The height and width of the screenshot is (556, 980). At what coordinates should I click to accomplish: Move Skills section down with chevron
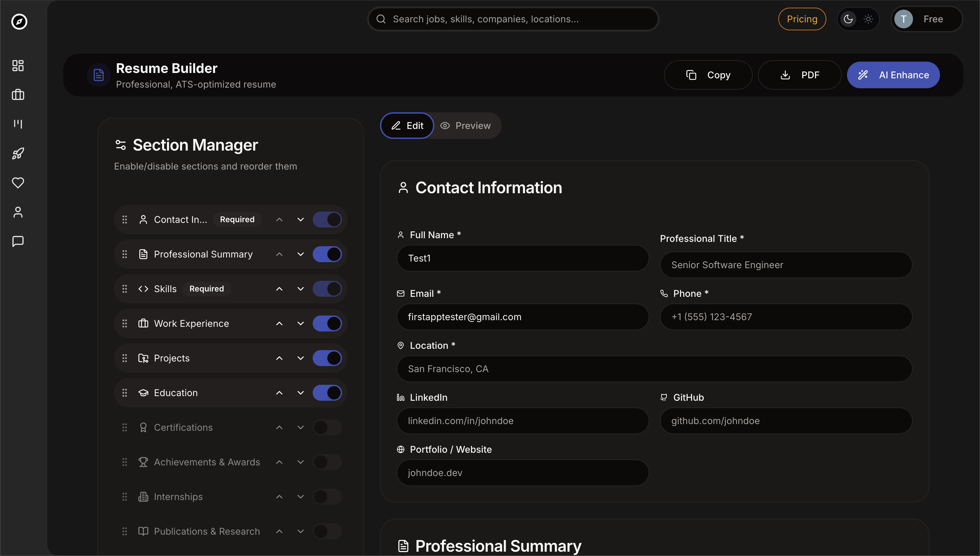(x=301, y=289)
